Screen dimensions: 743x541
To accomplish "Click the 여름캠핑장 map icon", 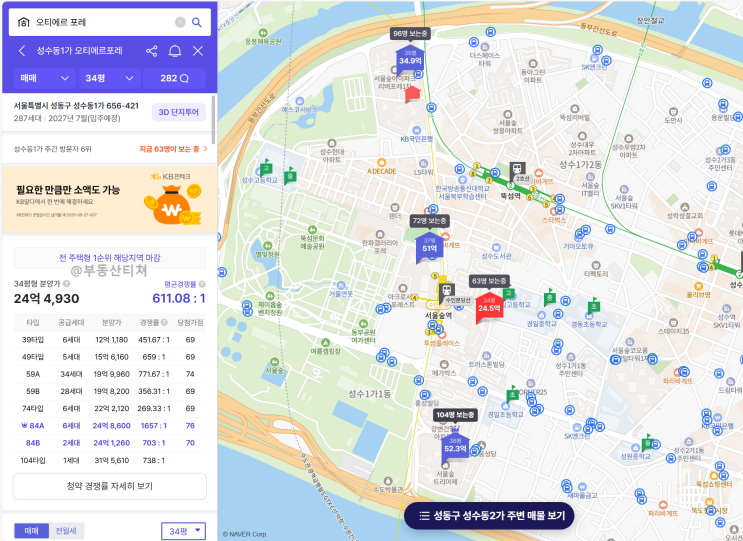I will 326,343.
